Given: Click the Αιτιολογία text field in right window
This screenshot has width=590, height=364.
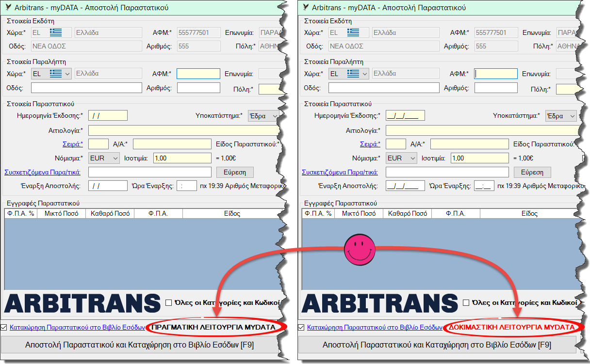Looking at the screenshot, I should tap(482, 130).
